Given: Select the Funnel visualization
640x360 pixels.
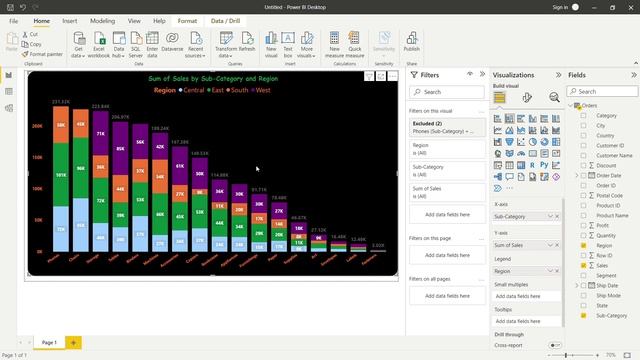Looking at the screenshot, I should (x=509, y=142).
